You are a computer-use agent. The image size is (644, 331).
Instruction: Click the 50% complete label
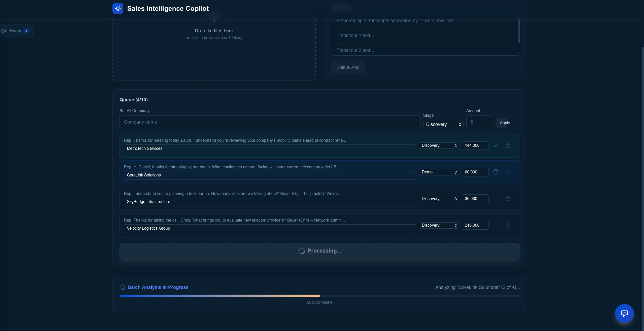(319, 302)
